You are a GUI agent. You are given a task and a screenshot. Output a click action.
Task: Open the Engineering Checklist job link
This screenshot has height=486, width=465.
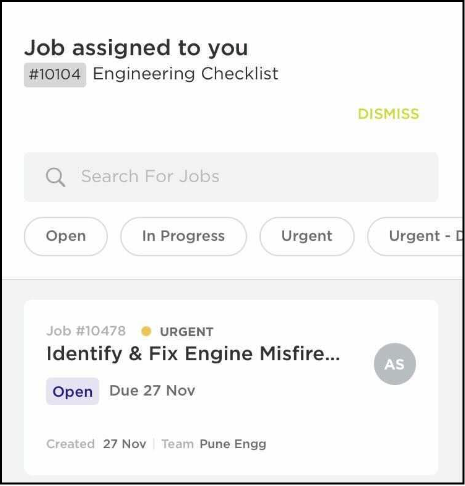(185, 74)
